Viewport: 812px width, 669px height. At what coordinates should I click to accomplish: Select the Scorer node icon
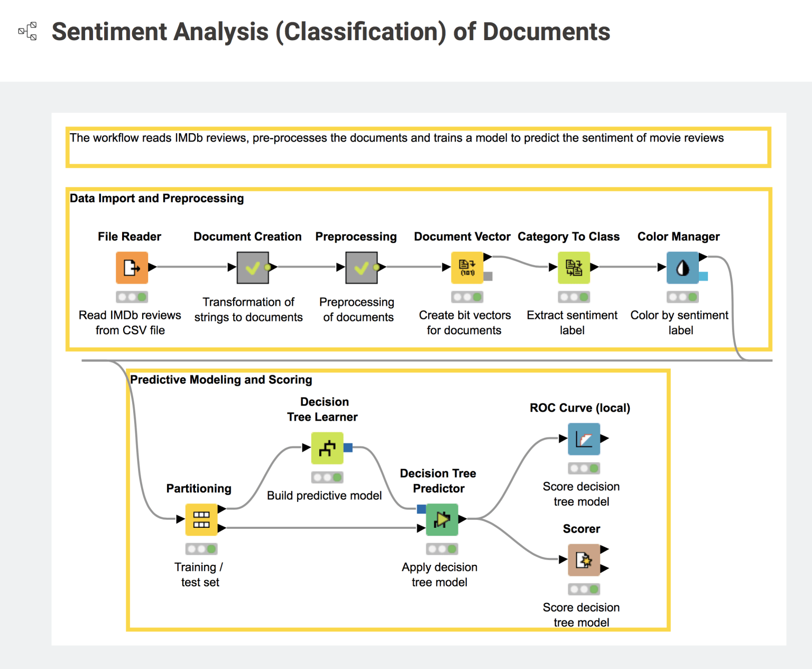coord(584,560)
